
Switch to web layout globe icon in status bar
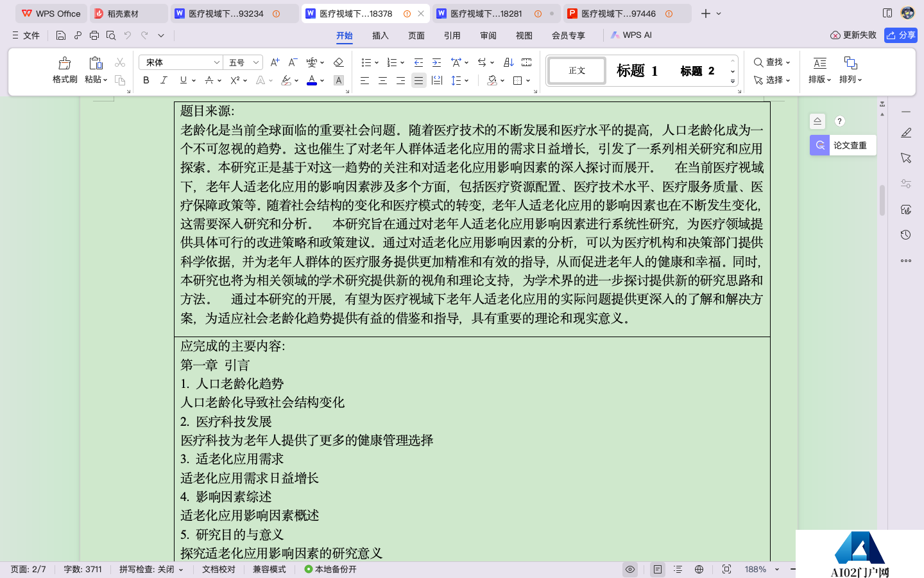click(699, 569)
